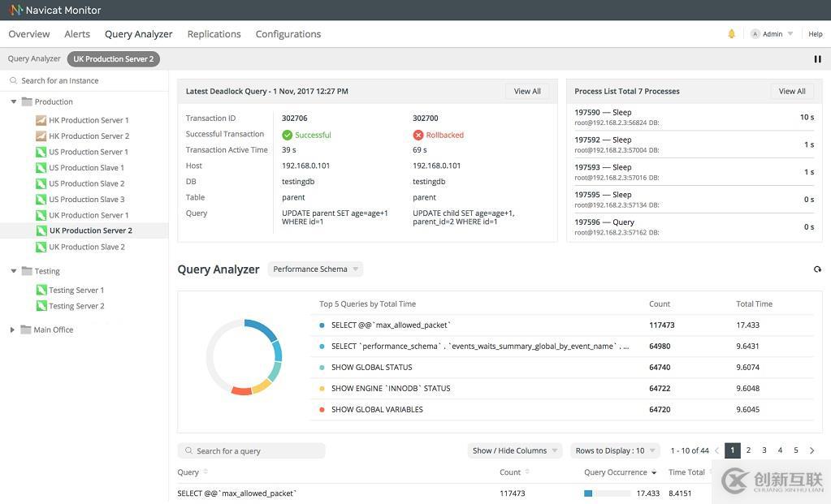Click the Navicat Monitor logo icon

(x=16, y=10)
